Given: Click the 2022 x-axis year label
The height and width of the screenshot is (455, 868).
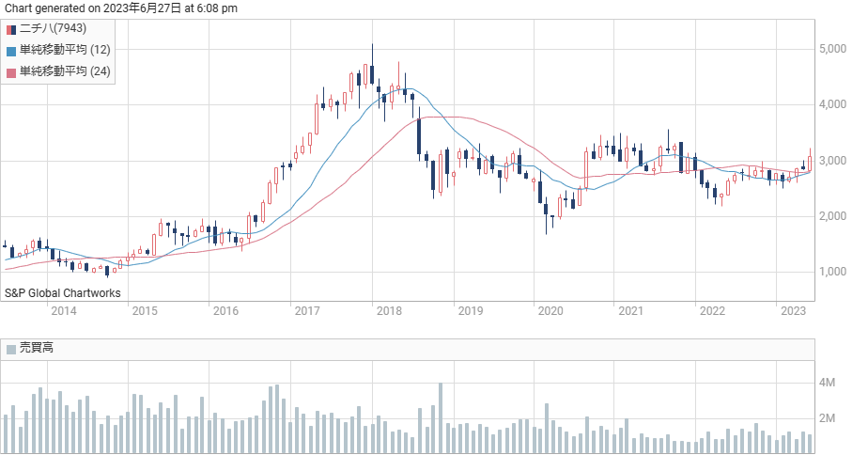Looking at the screenshot, I should tap(712, 311).
